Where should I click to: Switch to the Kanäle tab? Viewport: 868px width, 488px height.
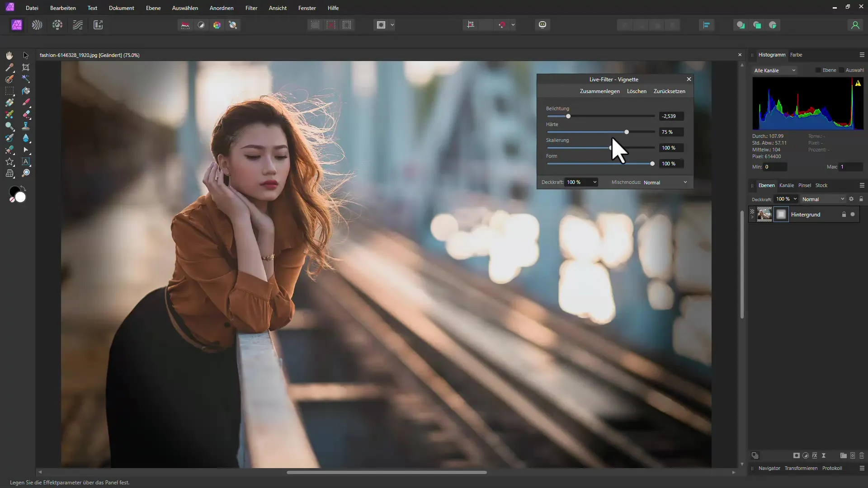click(786, 185)
